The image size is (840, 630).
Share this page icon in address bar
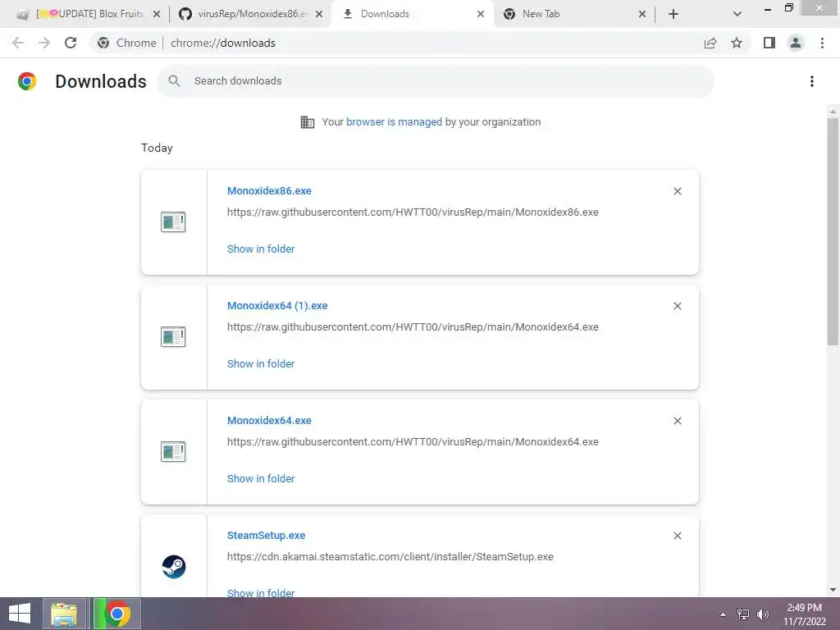(710, 43)
